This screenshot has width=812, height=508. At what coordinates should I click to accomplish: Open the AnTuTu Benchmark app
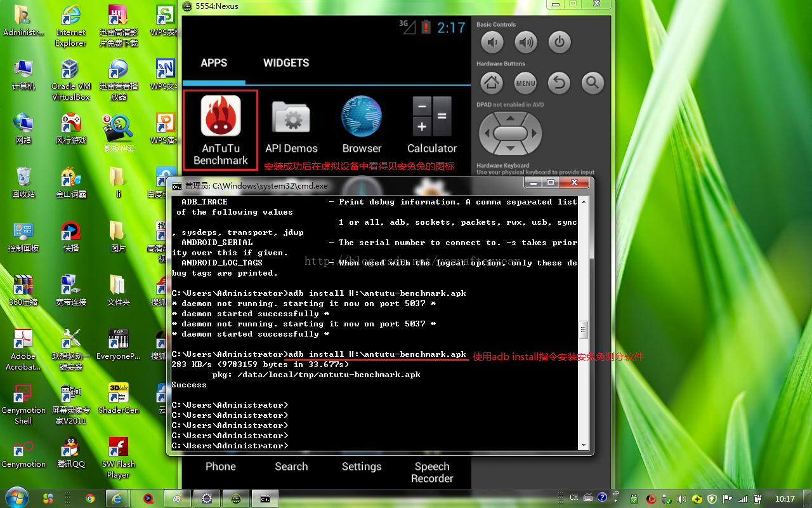point(220,116)
